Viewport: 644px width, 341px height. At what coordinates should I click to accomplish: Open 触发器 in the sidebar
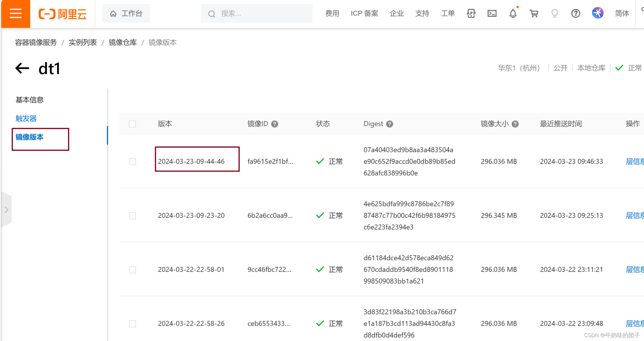click(26, 119)
